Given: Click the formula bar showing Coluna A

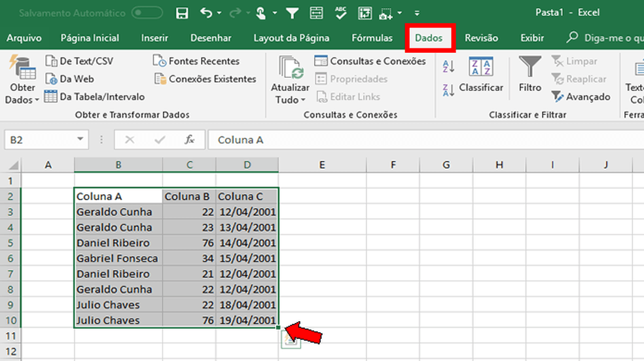Looking at the screenshot, I should point(419,140).
